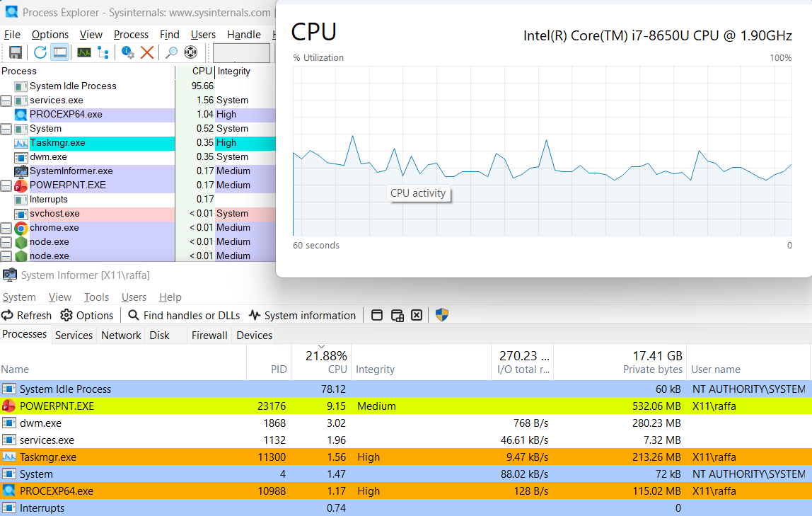Viewport: 812px width, 516px height.
Task: Click the find window icon in System Informer
Action: coord(377,315)
